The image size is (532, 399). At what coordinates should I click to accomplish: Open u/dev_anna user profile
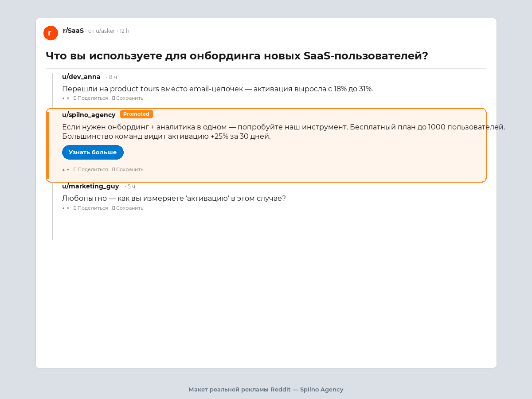pos(81,77)
